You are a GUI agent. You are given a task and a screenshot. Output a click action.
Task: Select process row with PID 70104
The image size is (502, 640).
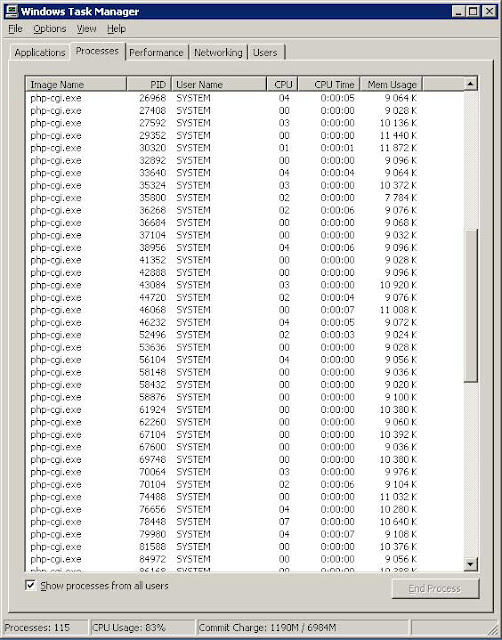(x=245, y=484)
